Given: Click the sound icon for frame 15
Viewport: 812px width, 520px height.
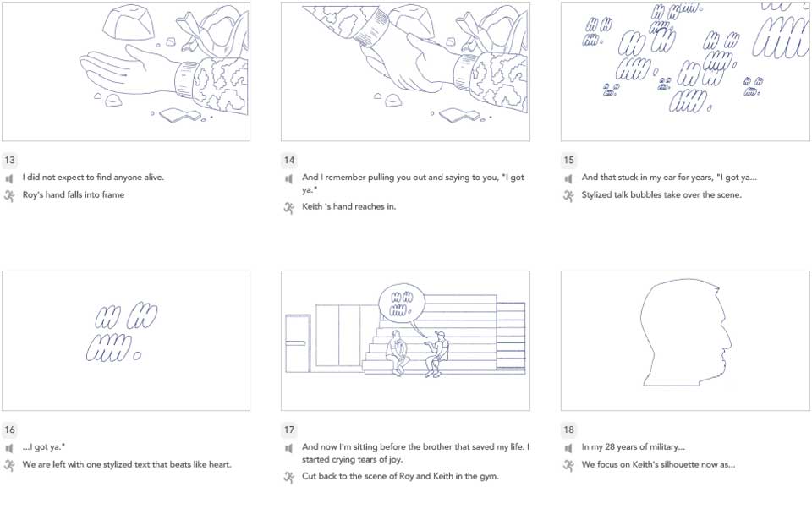Looking at the screenshot, I should click(568, 178).
